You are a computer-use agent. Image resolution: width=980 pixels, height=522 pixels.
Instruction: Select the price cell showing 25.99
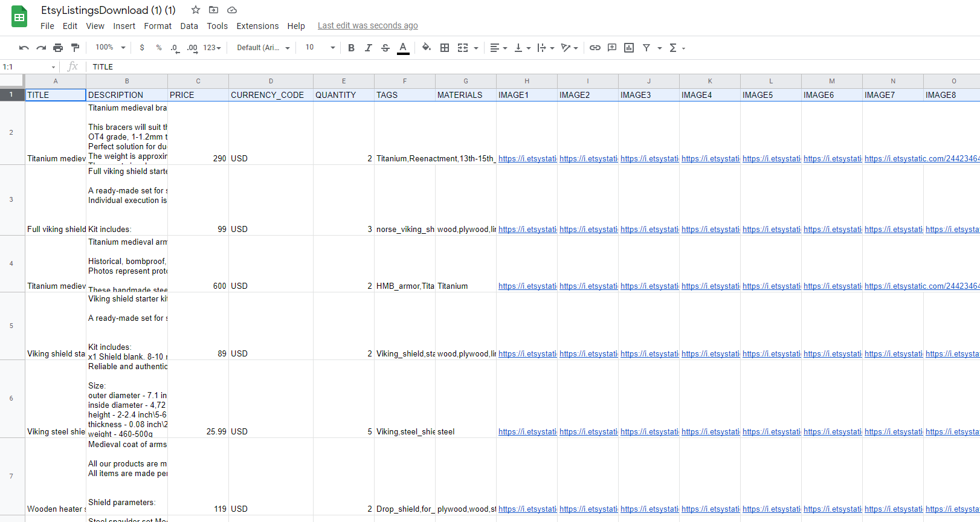[198, 399]
